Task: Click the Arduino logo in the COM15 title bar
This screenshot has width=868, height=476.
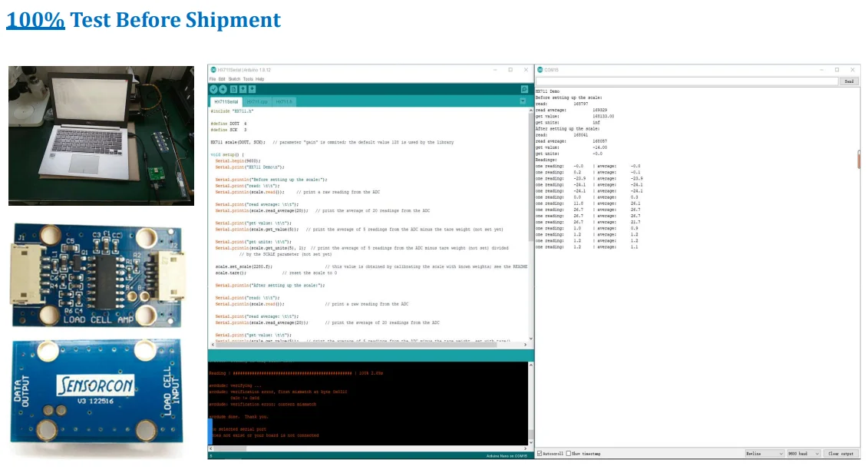Action: pyautogui.click(x=540, y=70)
